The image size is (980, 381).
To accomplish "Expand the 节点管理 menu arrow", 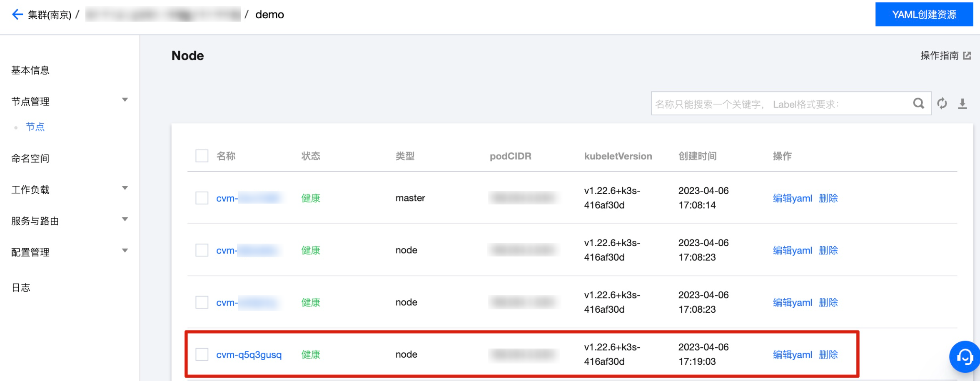I will click(x=125, y=100).
